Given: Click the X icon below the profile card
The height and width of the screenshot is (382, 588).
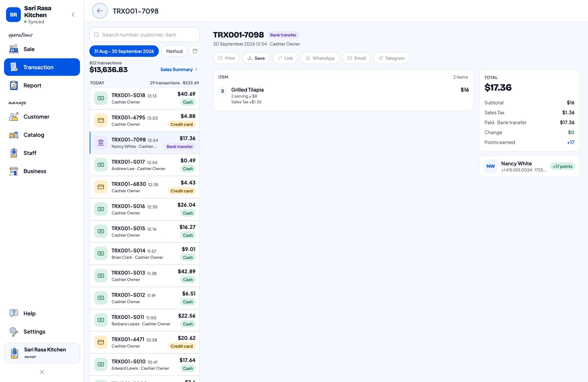Looking at the screenshot, I should pos(42,372).
